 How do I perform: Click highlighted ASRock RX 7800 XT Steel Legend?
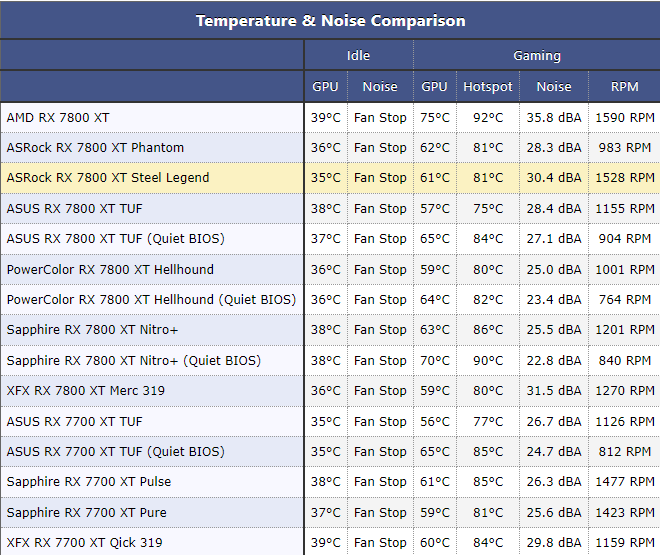coord(108,178)
